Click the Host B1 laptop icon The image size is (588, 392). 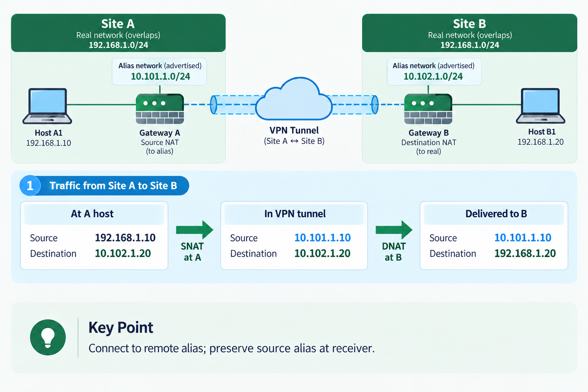541,106
